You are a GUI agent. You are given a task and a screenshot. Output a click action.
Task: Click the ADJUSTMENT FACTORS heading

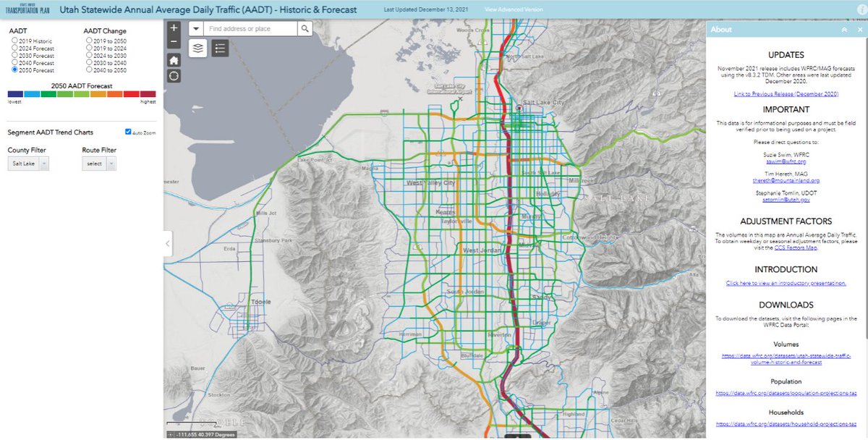point(786,221)
